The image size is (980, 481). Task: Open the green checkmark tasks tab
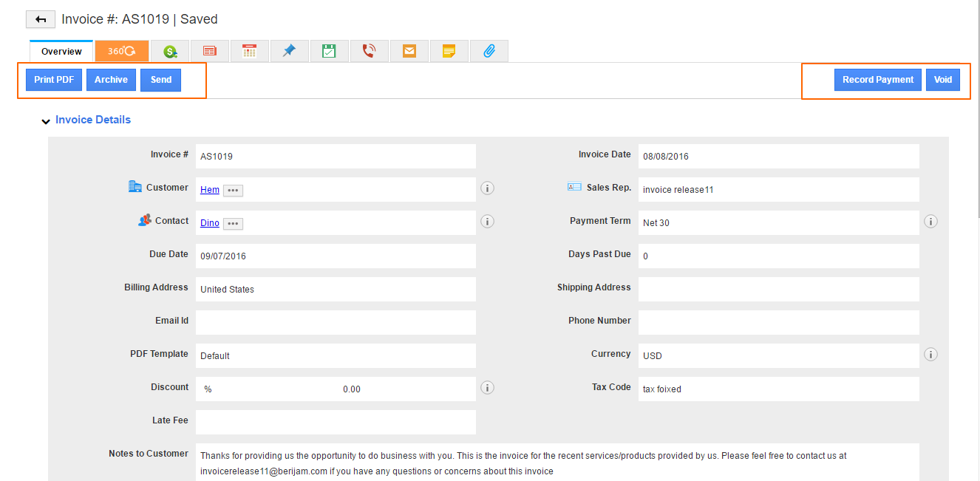coord(329,51)
